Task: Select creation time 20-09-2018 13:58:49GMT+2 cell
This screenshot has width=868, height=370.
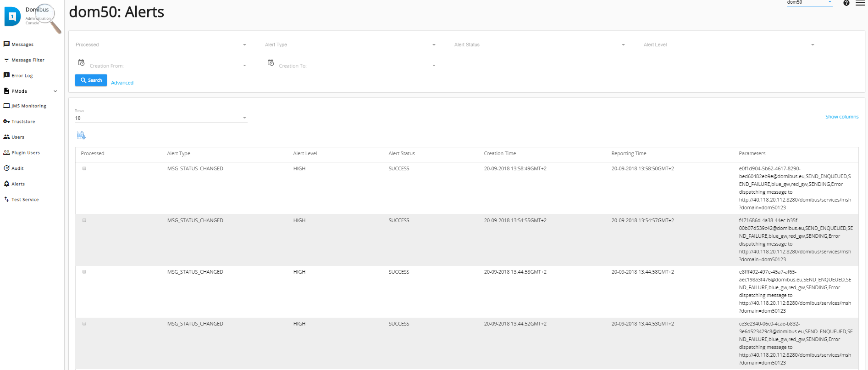Action: point(515,168)
